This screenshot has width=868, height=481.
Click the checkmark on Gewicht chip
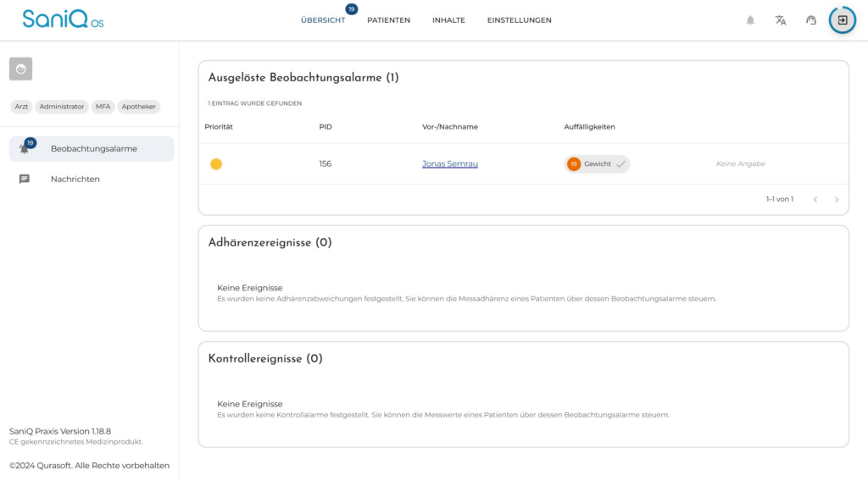coord(620,163)
